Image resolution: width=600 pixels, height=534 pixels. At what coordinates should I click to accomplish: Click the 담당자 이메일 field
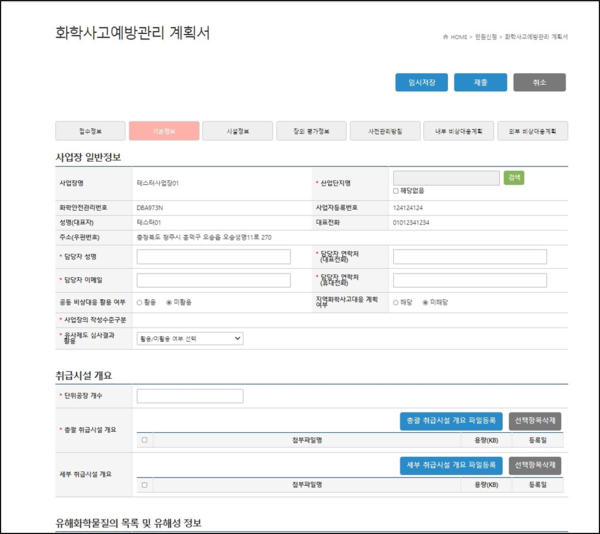[214, 280]
